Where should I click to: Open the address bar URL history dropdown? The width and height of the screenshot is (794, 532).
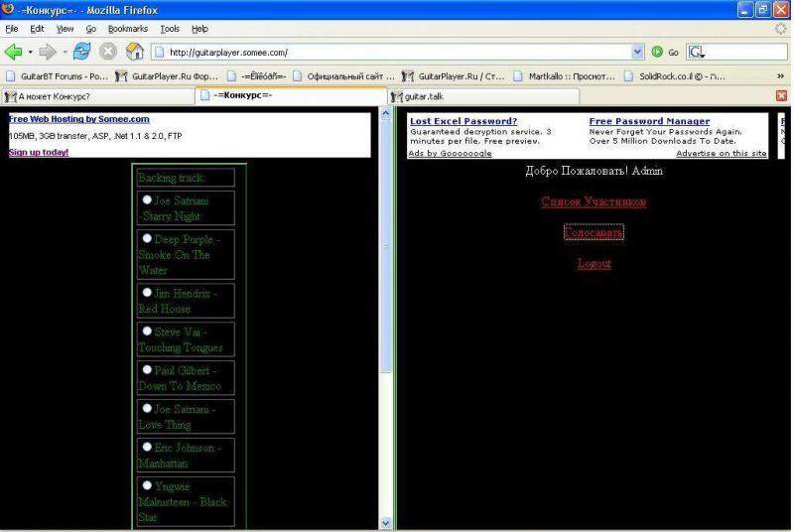pos(638,52)
